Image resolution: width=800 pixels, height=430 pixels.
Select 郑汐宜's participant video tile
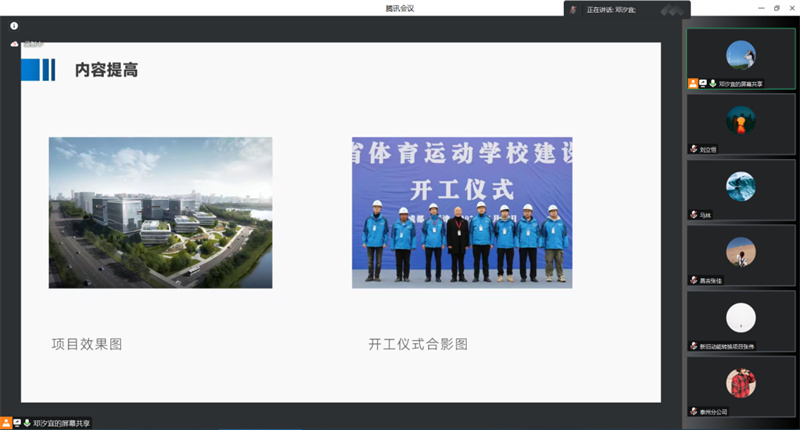tap(740, 58)
